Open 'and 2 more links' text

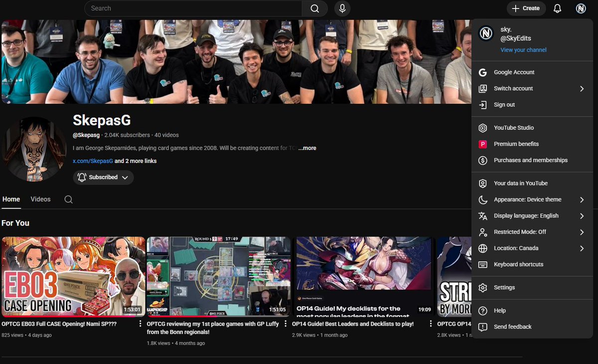coord(136,161)
